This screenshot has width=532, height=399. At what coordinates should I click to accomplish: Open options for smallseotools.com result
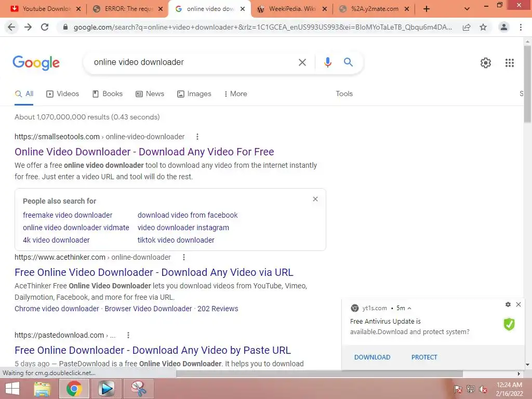pos(197,137)
